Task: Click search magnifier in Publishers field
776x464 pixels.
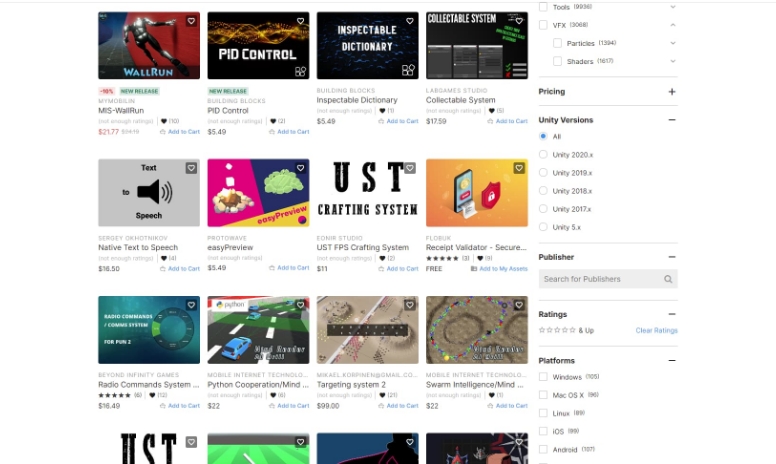Action: [x=668, y=279]
